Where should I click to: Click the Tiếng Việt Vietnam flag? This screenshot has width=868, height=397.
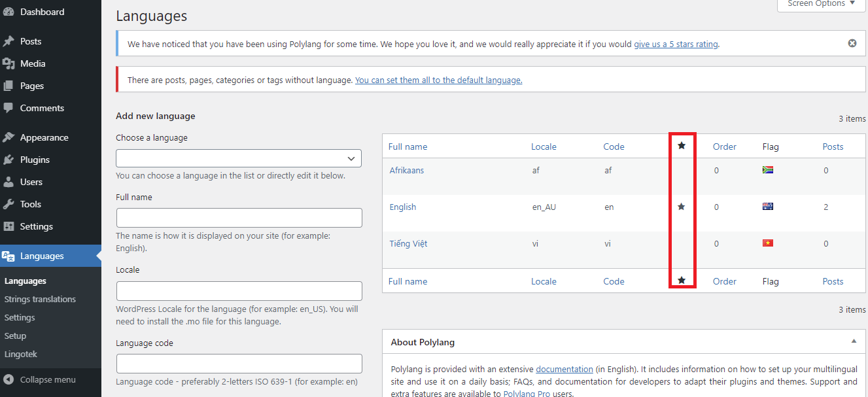coord(768,243)
